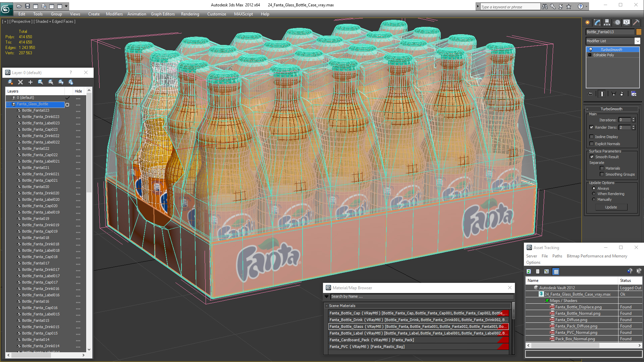Image resolution: width=644 pixels, height=362 pixels.
Task: Switch to the Motion command panel
Action: [x=617, y=22]
